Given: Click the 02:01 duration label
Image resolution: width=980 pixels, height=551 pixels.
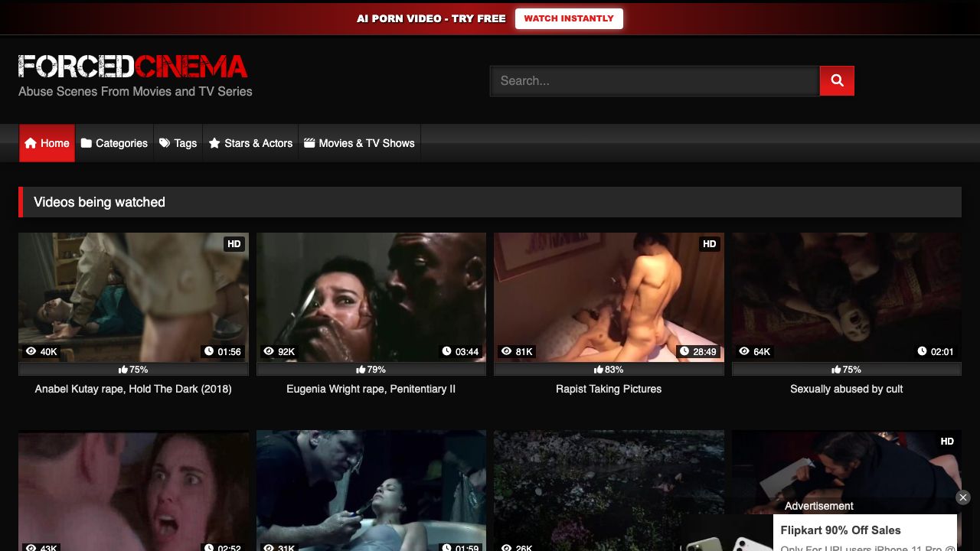Looking at the screenshot, I should 936,352.
